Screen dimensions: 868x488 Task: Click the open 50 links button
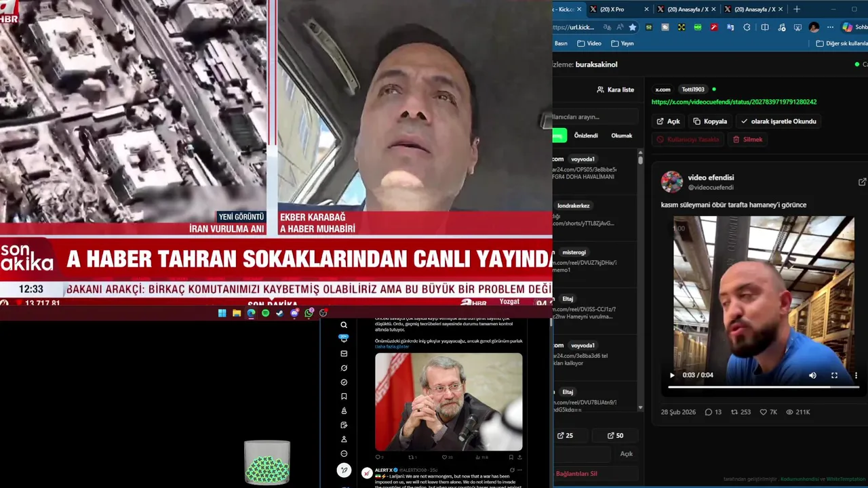click(616, 435)
